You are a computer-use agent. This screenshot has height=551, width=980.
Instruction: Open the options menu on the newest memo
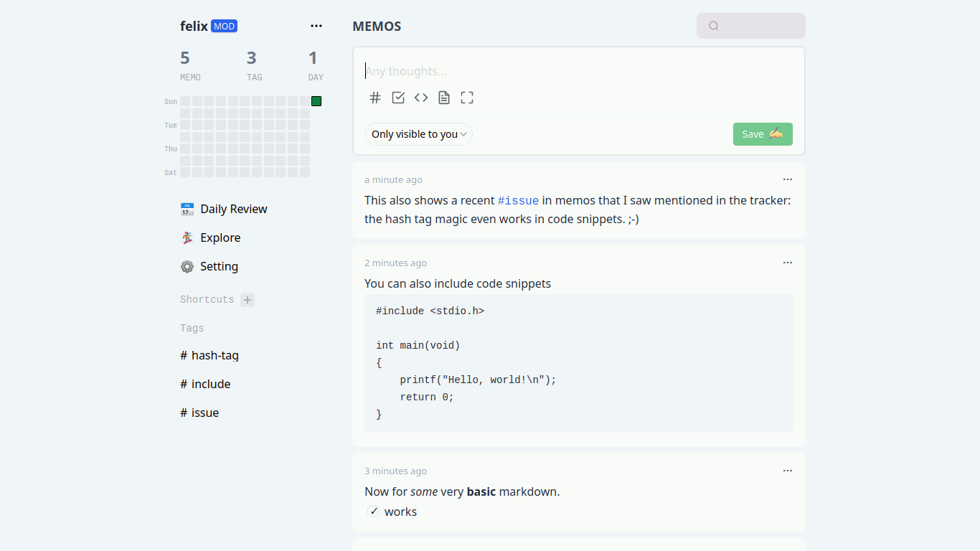coord(788,179)
